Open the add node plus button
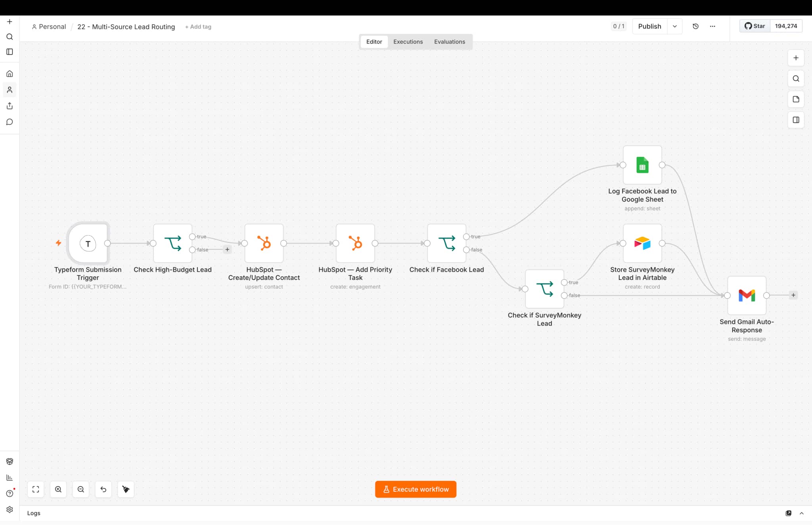812x525 pixels. [796, 58]
